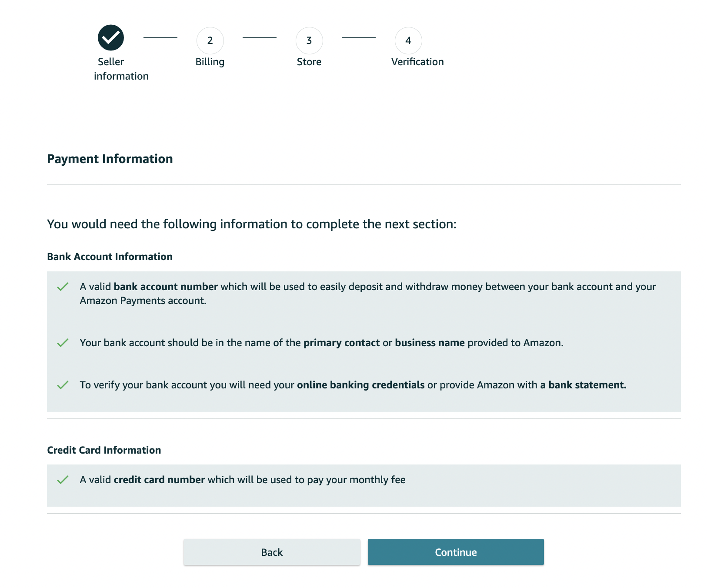Screen dimensions: 707x588
Task: Go back with the Back button
Action: coord(272,552)
